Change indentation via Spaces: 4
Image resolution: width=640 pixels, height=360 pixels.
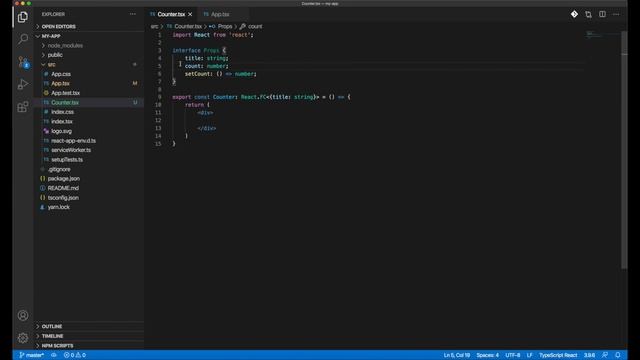click(487, 355)
